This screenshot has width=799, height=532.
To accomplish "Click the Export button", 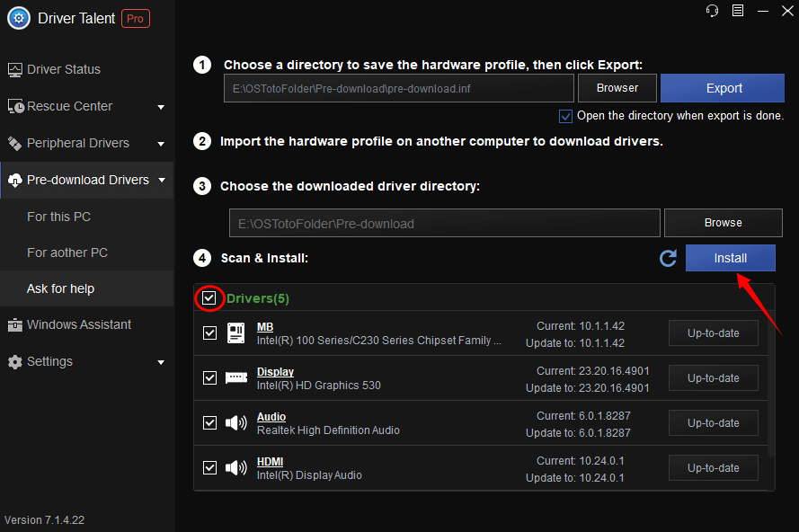I will pyautogui.click(x=723, y=88).
